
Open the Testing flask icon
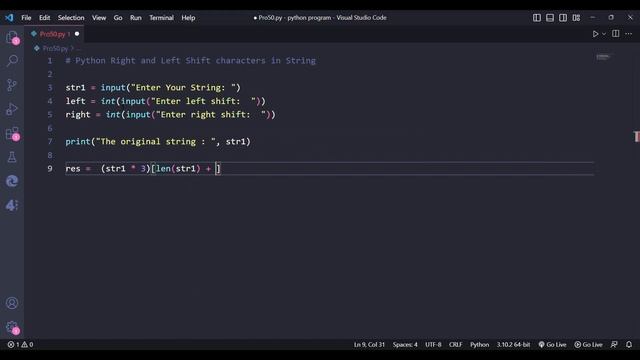click(x=12, y=157)
